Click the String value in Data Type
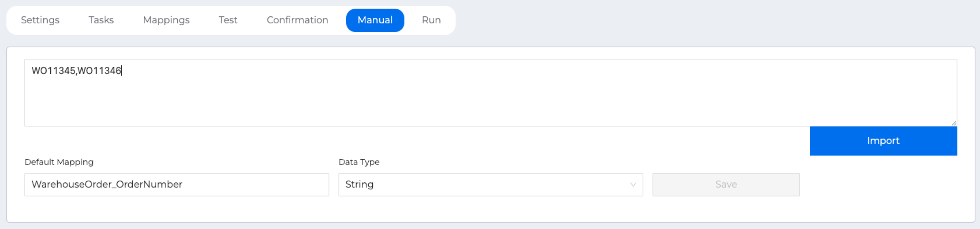The height and width of the screenshot is (229, 980). click(359, 185)
